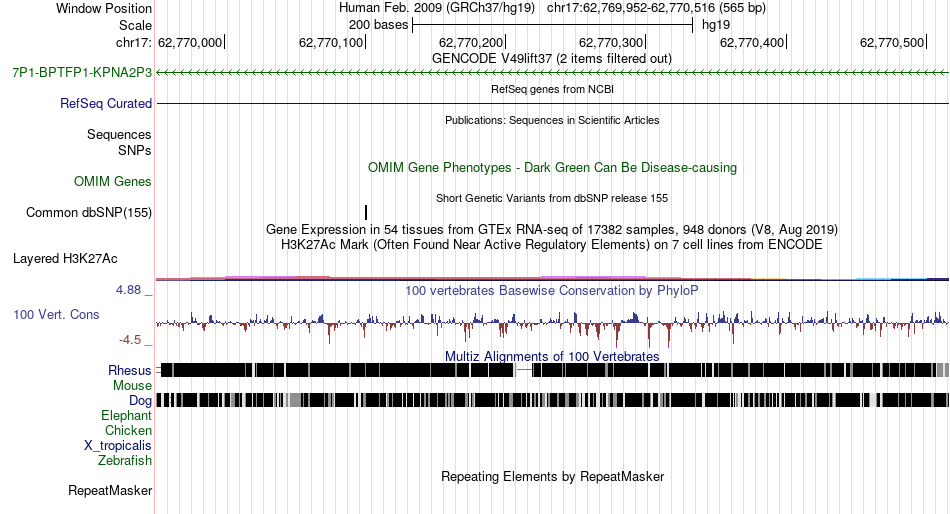Click Short Genetic Variants from dbSNP title

coord(552,198)
